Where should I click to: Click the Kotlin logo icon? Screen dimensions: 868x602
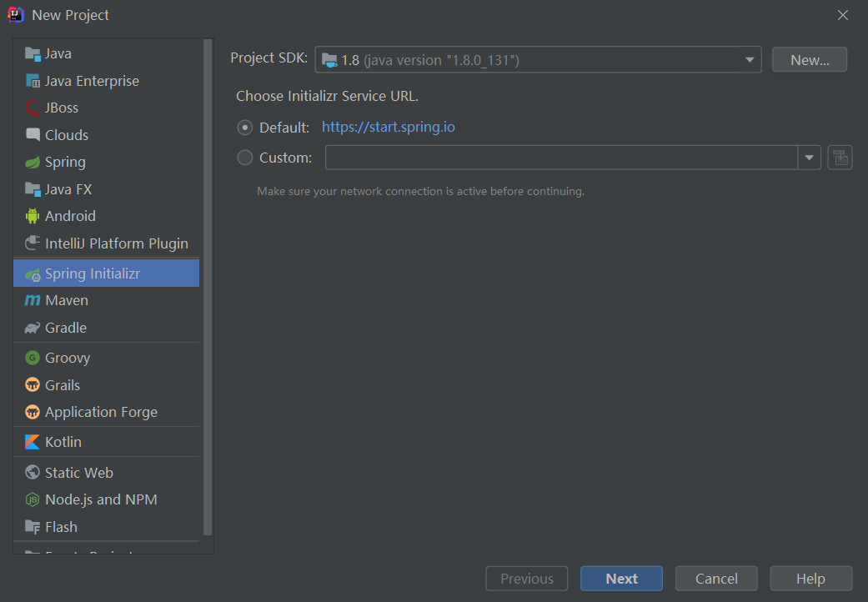[x=33, y=442]
